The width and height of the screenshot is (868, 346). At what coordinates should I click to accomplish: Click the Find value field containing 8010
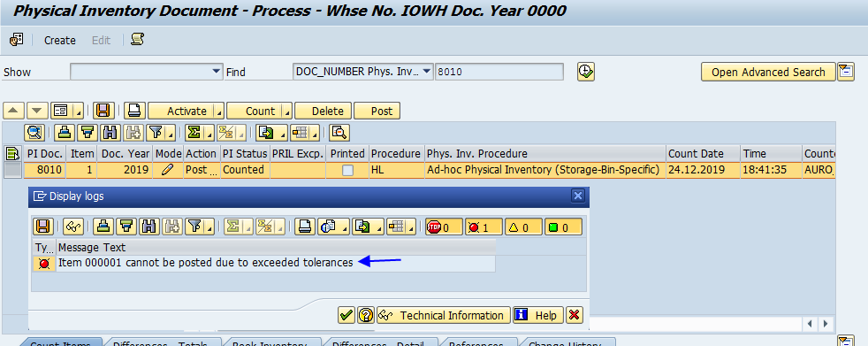coord(499,72)
